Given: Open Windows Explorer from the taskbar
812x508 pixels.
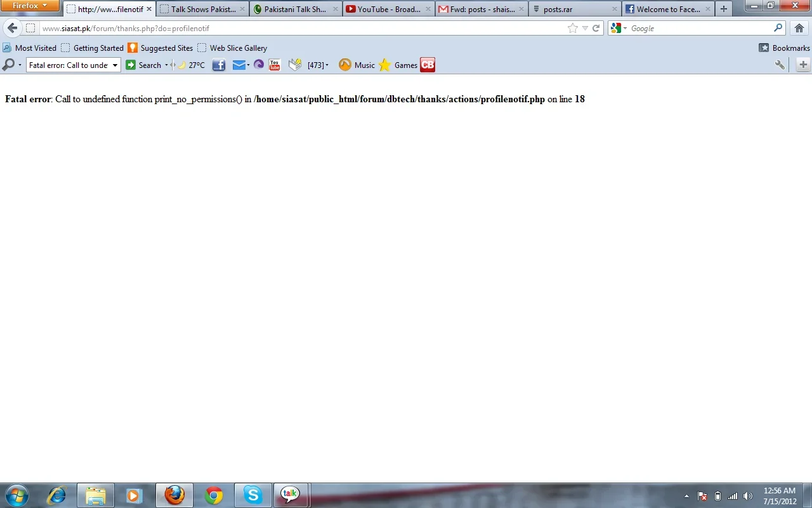Looking at the screenshot, I should click(96, 495).
